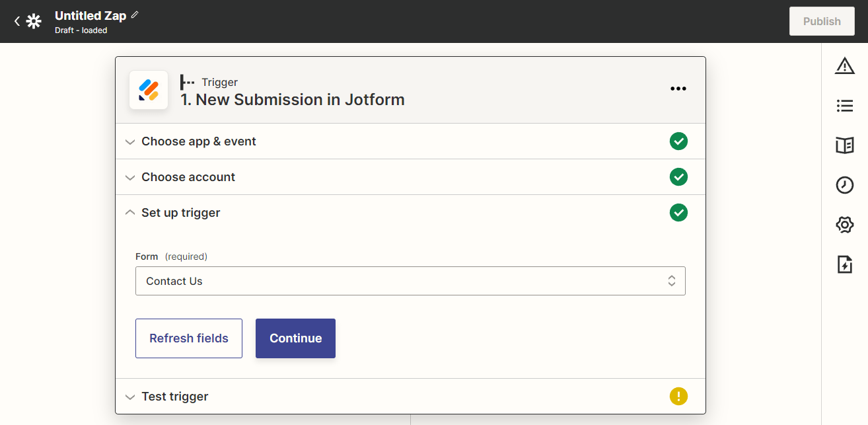
Task: Edit the Untitled Zap name pencil
Action: coord(135,15)
